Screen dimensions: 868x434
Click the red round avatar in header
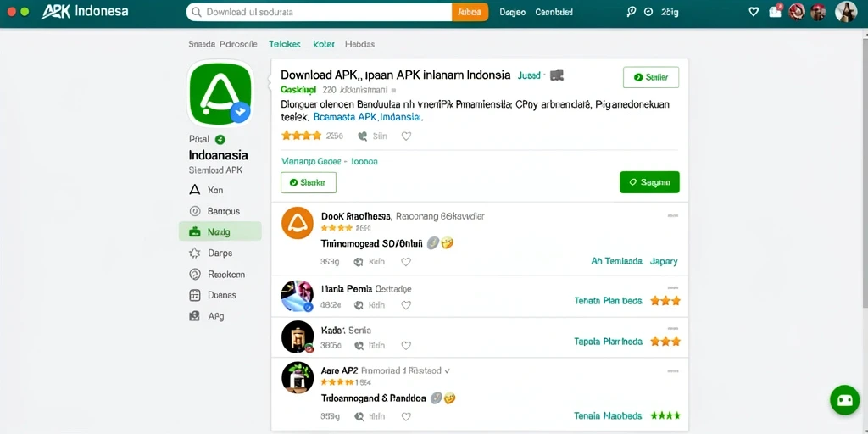click(x=797, y=12)
